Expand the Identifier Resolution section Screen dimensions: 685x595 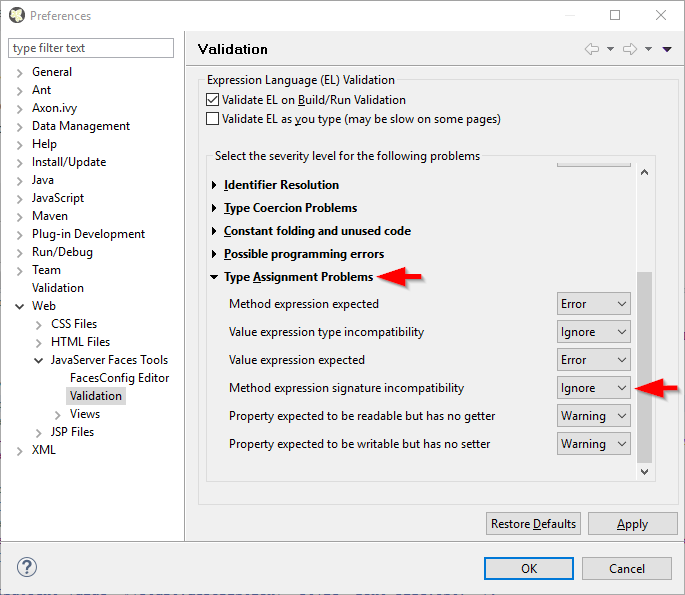[x=214, y=185]
